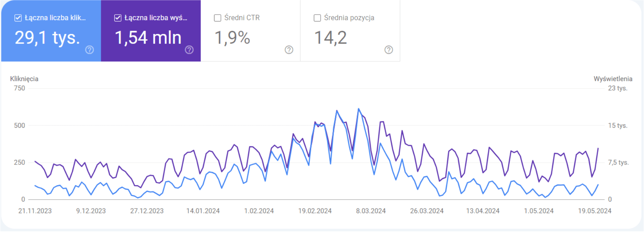Select the 1,54 mln impressions value

pyautogui.click(x=148, y=38)
